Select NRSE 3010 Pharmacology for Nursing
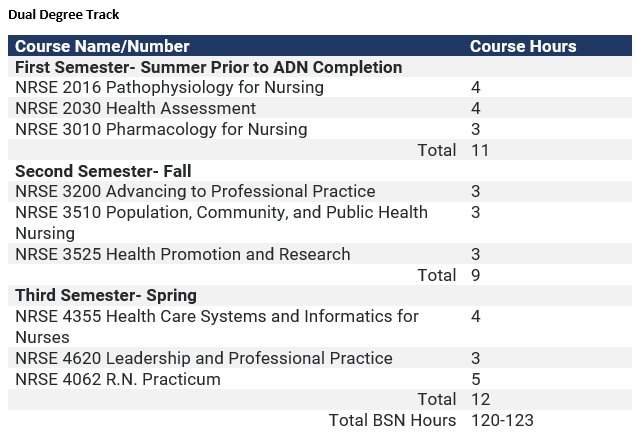Viewport: 637px width, 439px height. click(x=161, y=129)
